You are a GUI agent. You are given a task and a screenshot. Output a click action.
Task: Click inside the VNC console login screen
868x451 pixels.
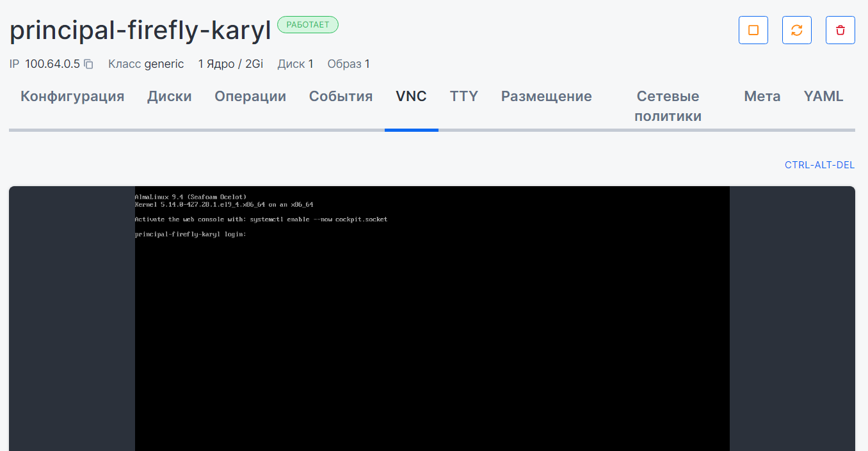[x=432, y=320]
